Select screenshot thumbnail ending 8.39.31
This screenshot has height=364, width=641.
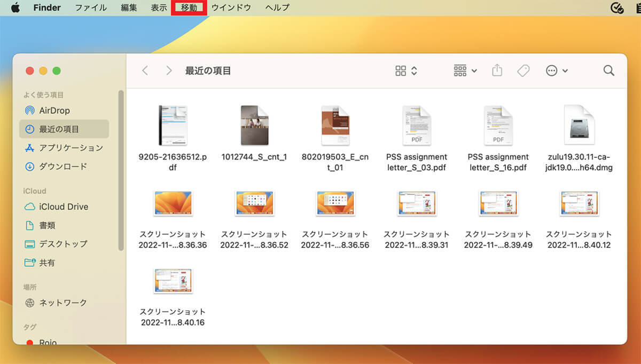click(x=417, y=203)
